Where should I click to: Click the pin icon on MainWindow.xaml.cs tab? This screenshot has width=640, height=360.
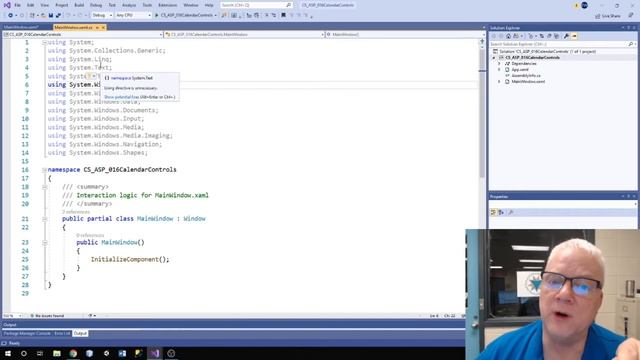tap(97, 27)
